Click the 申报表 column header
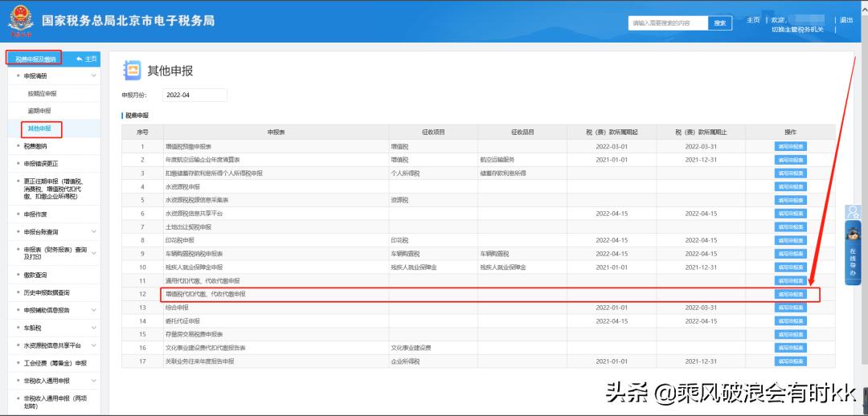The width and height of the screenshot is (868, 416). point(276,133)
